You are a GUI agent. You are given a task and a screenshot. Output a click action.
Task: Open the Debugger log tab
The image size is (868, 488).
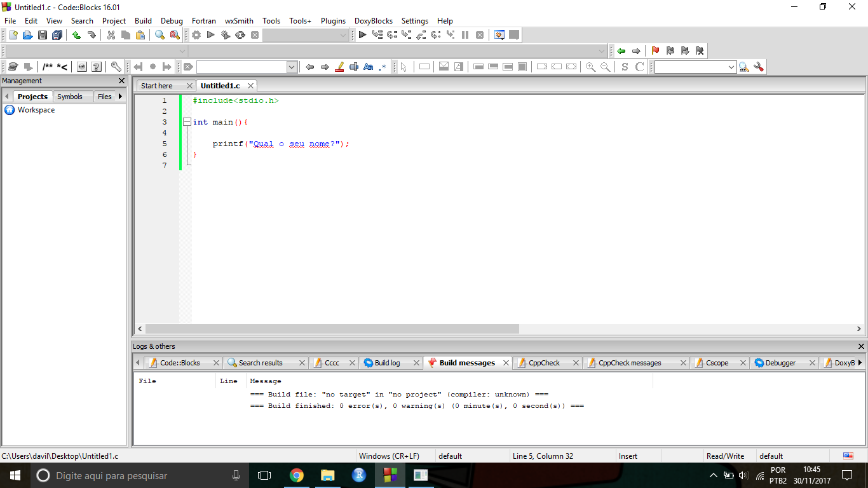tap(780, 363)
